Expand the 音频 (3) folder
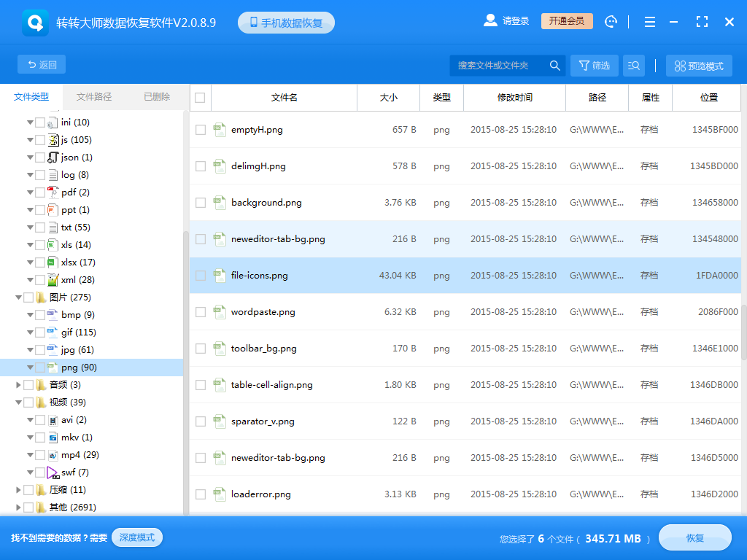Screen dimensions: 747x560 pos(20,384)
